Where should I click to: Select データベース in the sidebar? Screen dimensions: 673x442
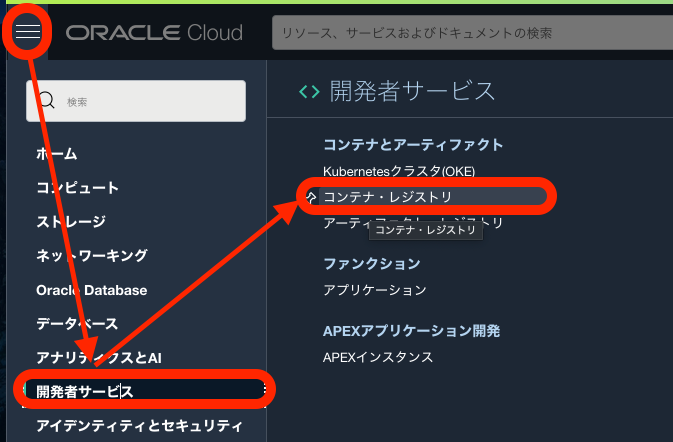77,324
